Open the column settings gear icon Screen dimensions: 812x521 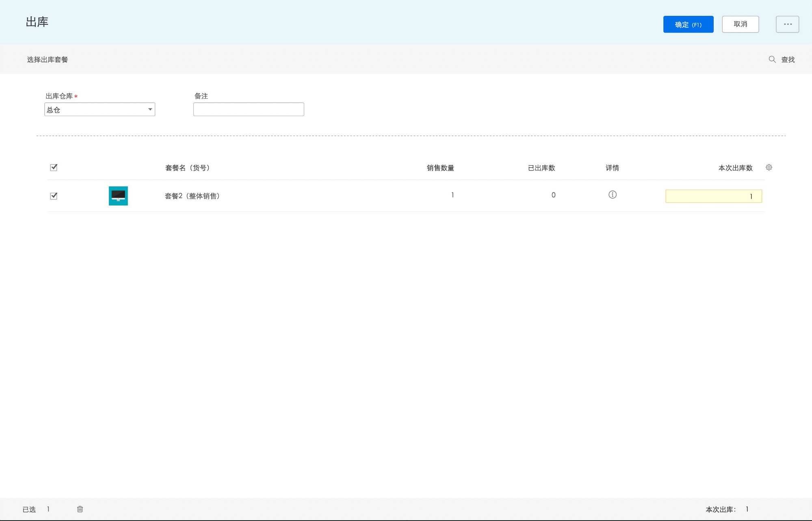(x=769, y=167)
